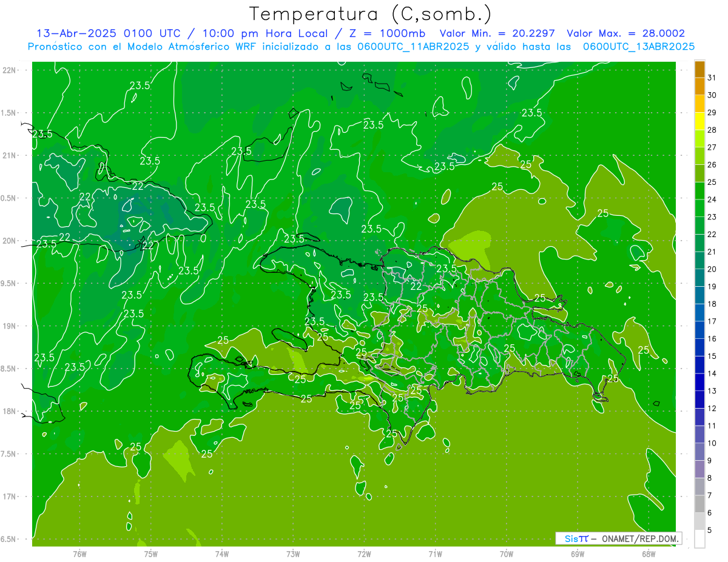728x562 pixels.
Task: Click legend value 5
Action: [710, 531]
